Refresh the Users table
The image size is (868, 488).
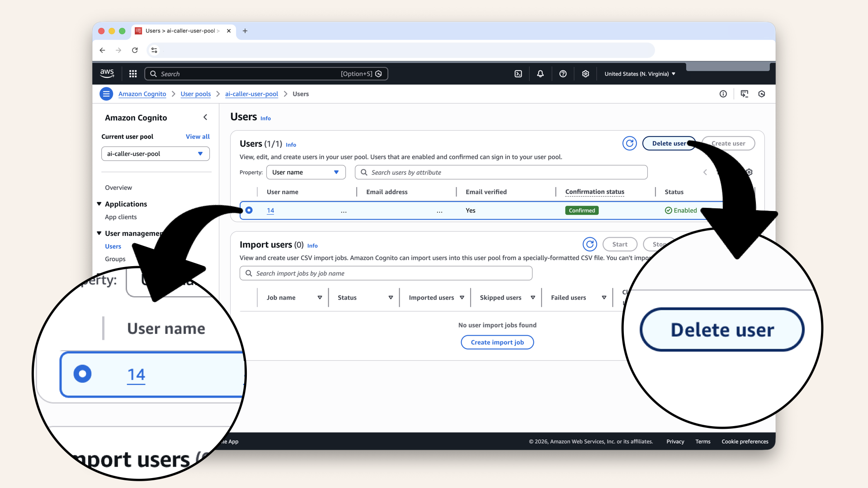pyautogui.click(x=629, y=143)
